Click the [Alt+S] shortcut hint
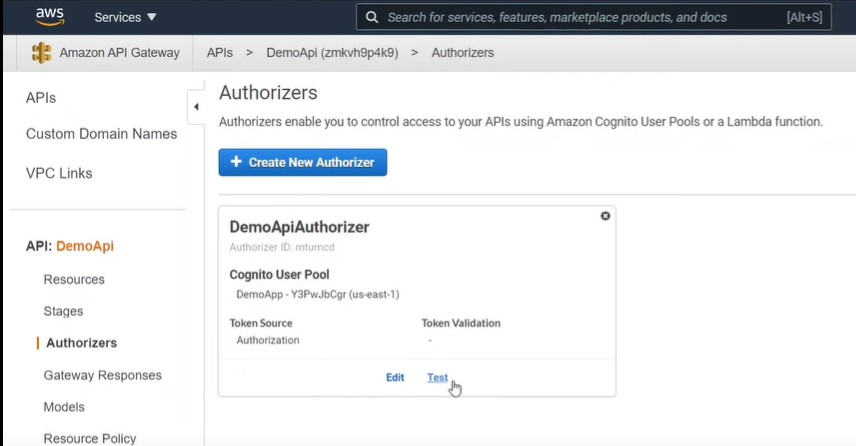The width and height of the screenshot is (856, 446). coord(804,17)
